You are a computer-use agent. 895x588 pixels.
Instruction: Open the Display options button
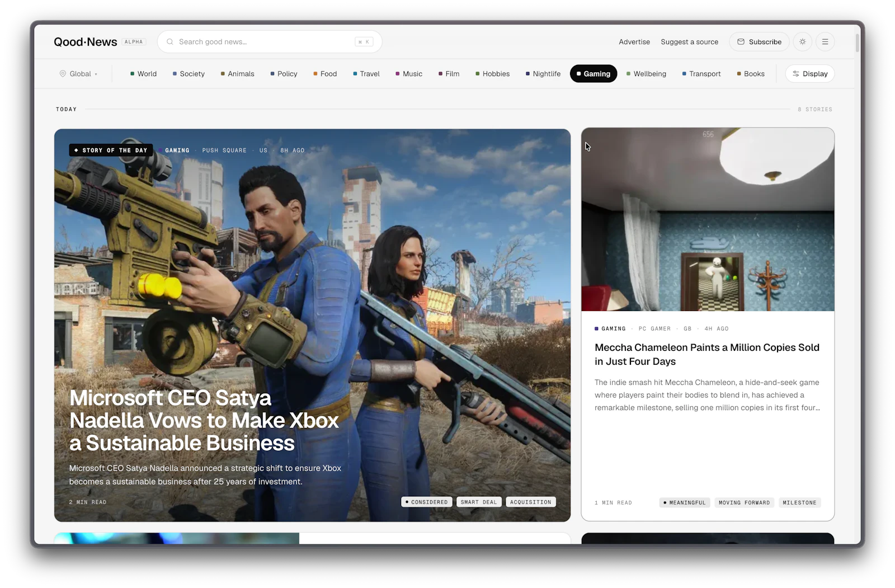pyautogui.click(x=810, y=74)
